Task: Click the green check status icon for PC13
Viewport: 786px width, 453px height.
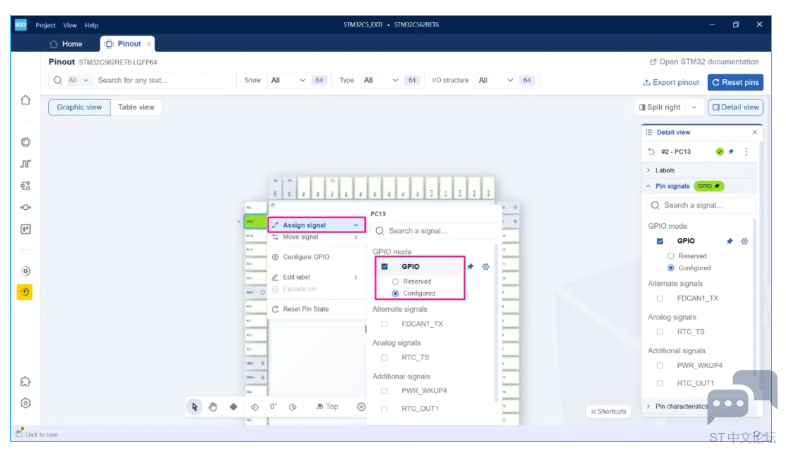Action: (719, 151)
